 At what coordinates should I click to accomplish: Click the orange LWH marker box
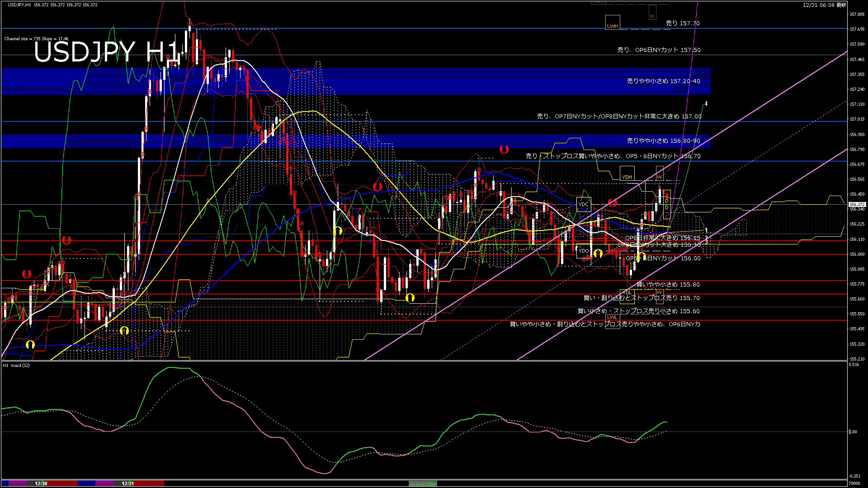coord(613,23)
